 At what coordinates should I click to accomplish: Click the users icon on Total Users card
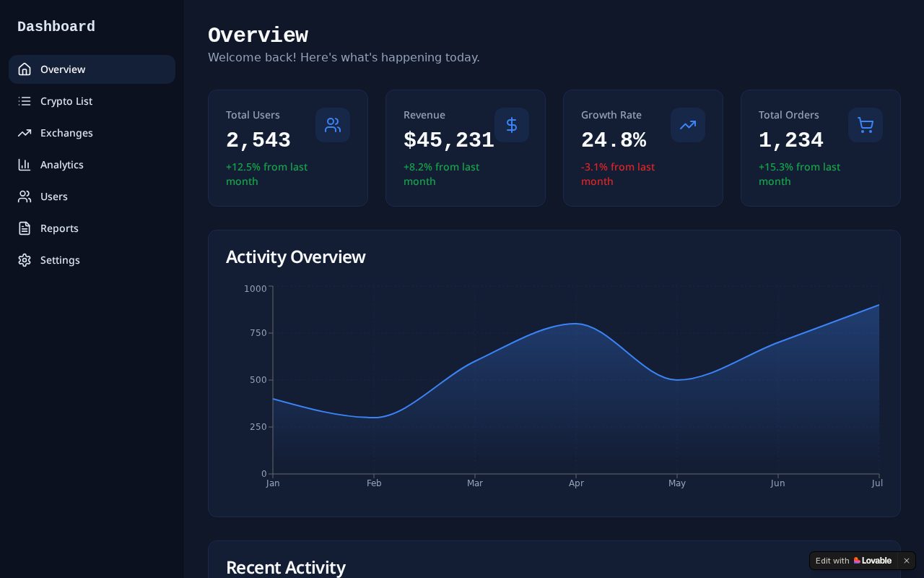[x=333, y=125]
